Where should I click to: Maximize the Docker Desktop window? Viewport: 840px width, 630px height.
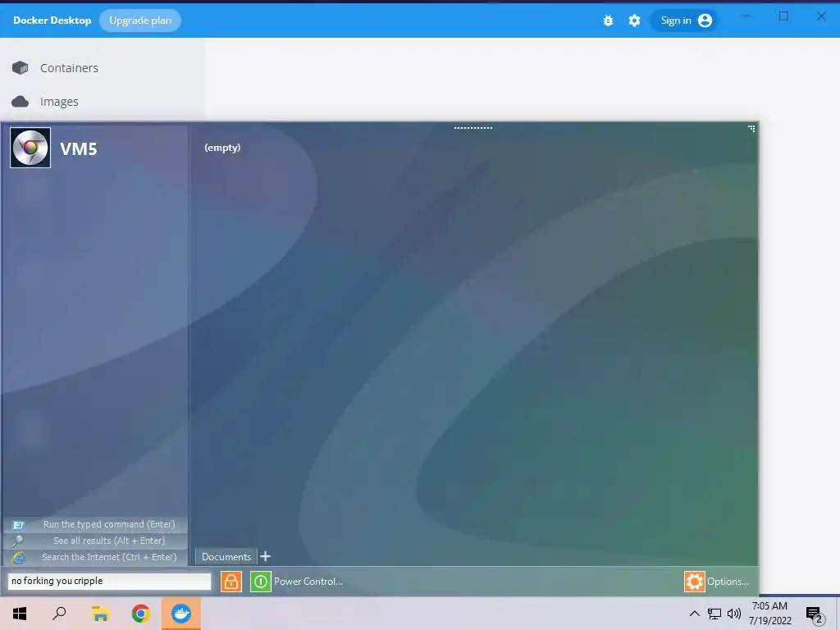(783, 16)
